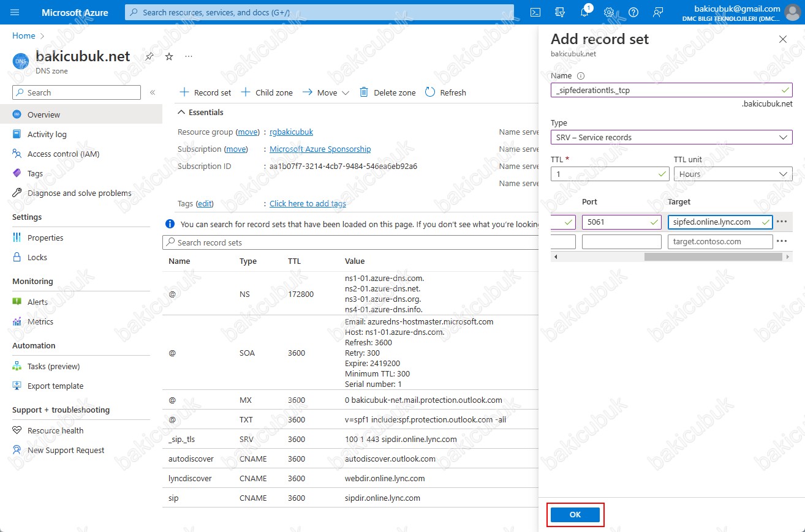Image resolution: width=805 pixels, height=532 pixels.
Task: Collapse the Essentials section
Action: (x=181, y=112)
